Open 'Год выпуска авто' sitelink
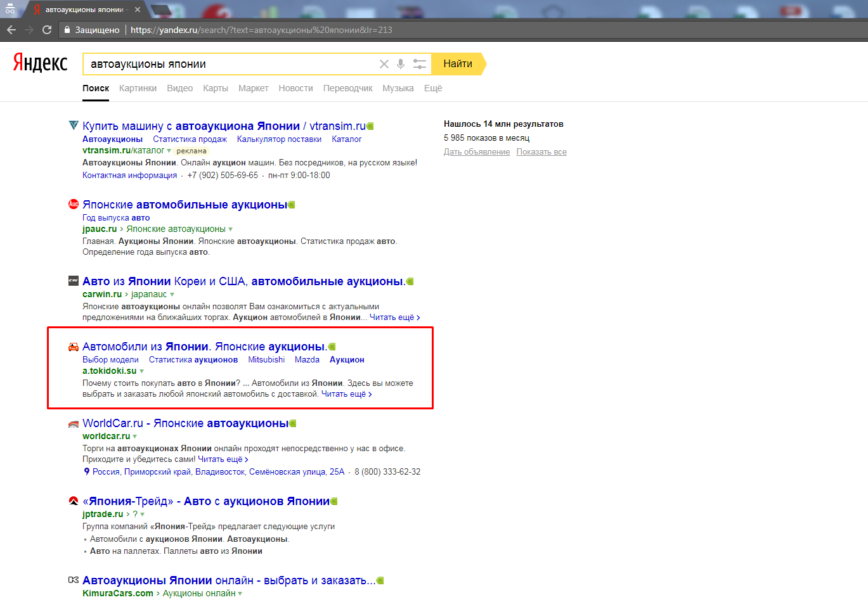 click(116, 217)
